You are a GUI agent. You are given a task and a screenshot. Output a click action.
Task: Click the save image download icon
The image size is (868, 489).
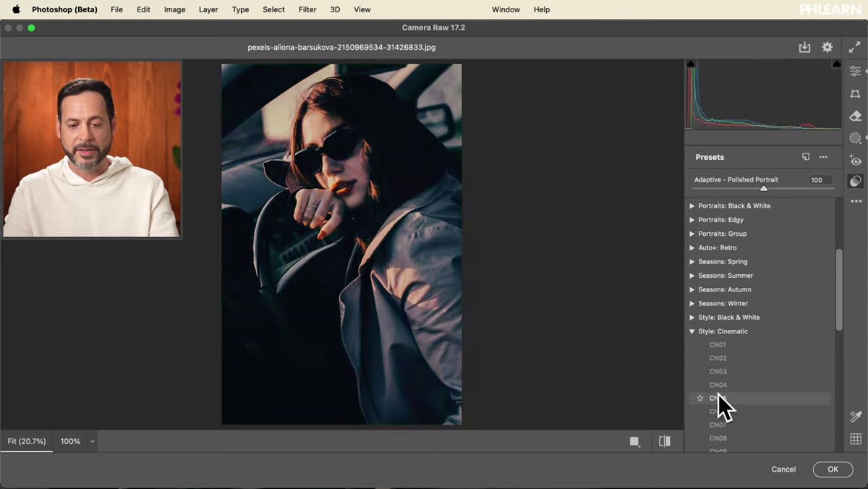(x=804, y=47)
